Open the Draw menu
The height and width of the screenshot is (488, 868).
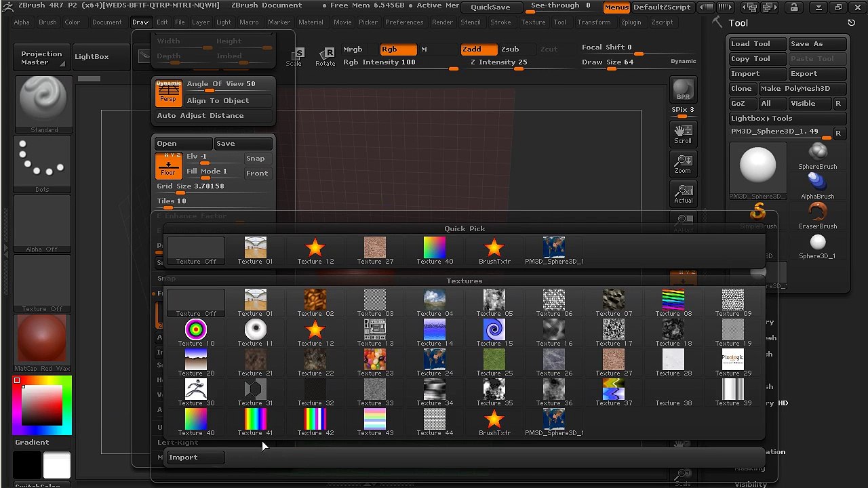coord(140,22)
